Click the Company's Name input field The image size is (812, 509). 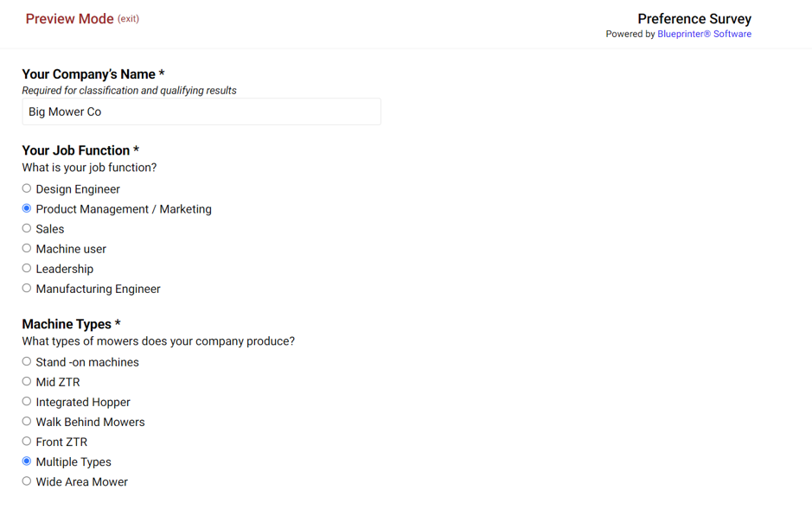[x=201, y=111]
